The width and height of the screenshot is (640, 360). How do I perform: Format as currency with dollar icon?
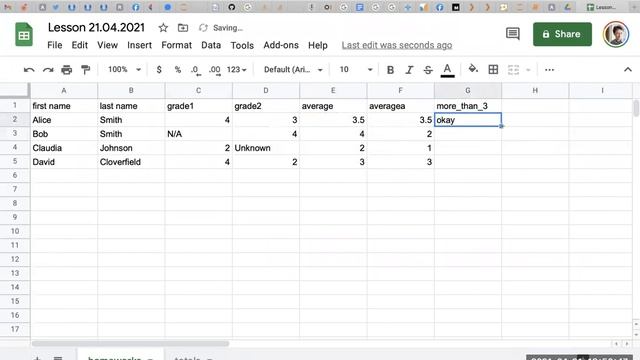(x=159, y=70)
